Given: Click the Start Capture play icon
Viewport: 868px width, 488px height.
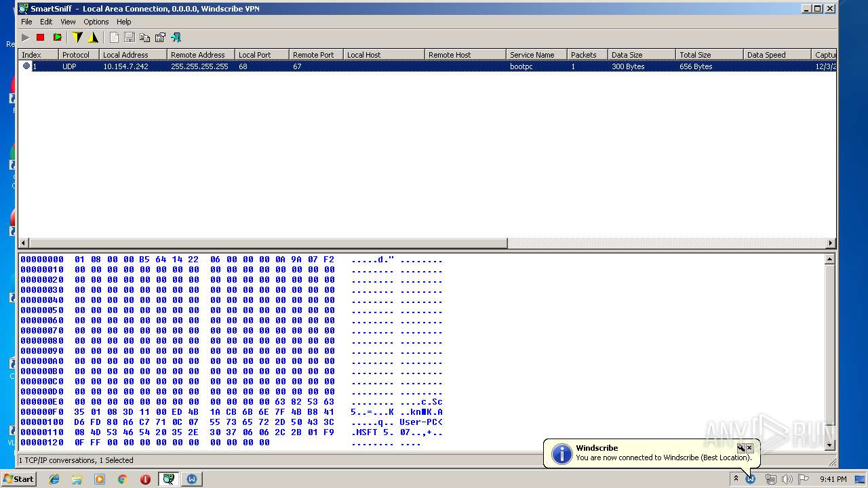Looking at the screenshot, I should (x=26, y=38).
